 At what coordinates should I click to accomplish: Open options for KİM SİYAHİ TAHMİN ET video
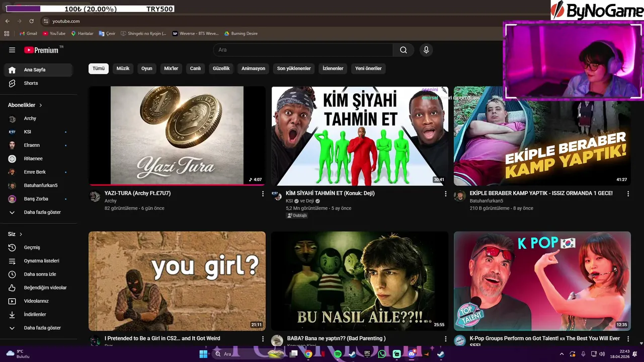coord(445,194)
